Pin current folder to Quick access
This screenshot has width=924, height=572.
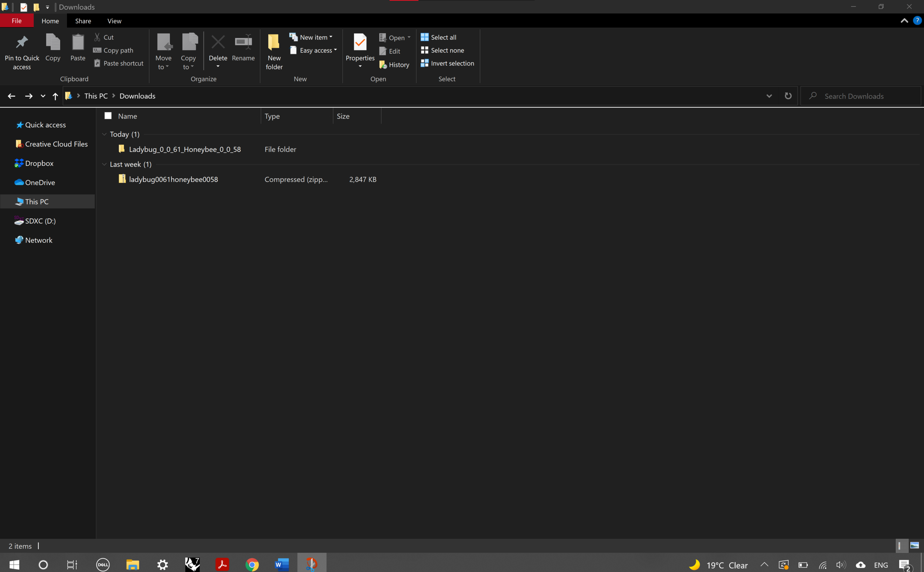pos(21,51)
